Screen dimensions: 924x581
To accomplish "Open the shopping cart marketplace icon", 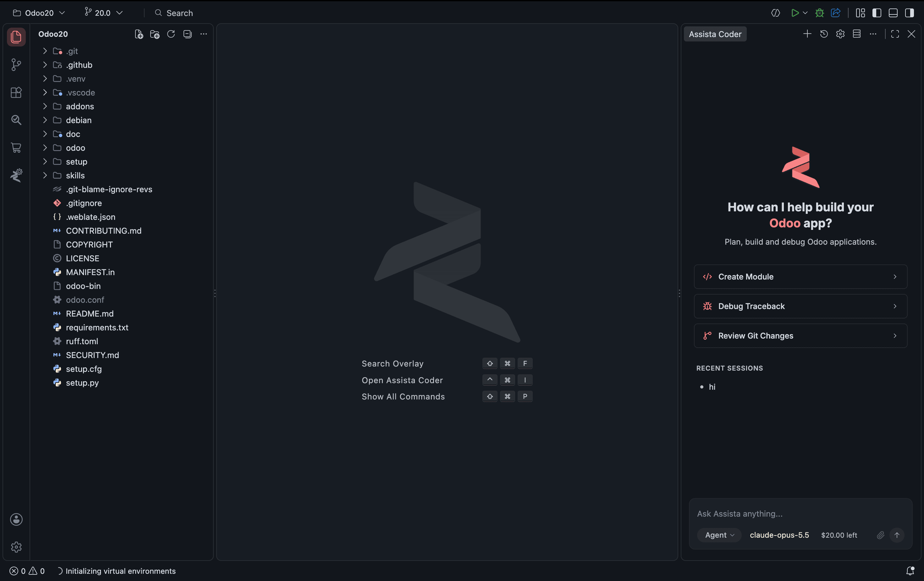I will (x=16, y=148).
